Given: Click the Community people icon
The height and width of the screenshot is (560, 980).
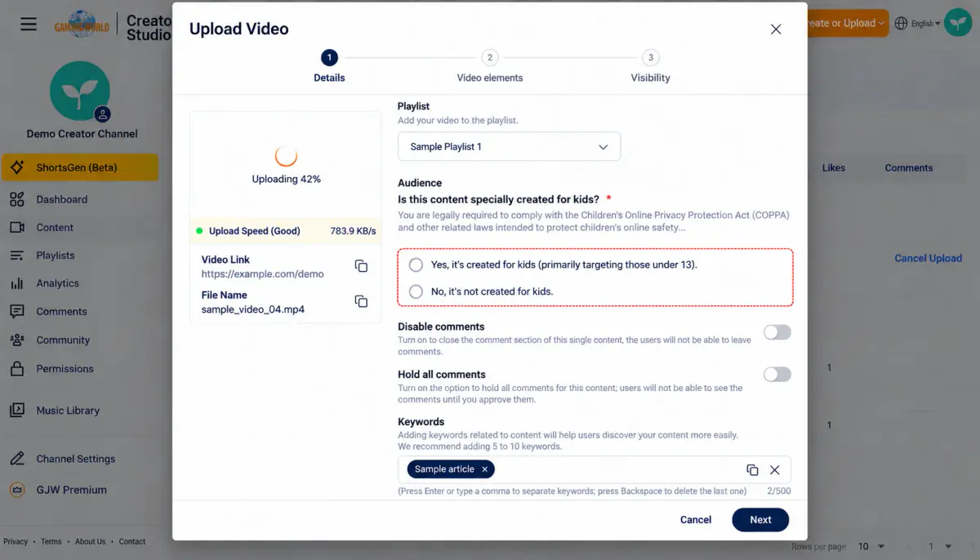Looking at the screenshot, I should [x=17, y=340].
